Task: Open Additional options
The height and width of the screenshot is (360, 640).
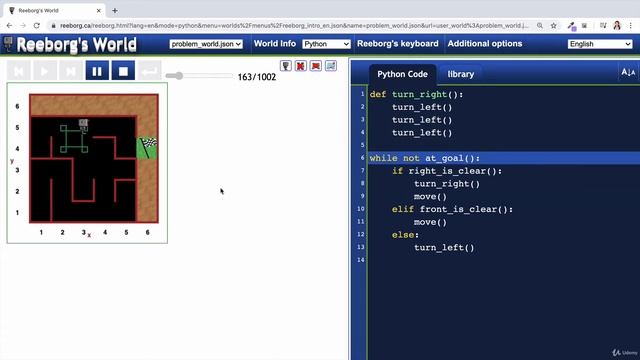Action: (x=484, y=44)
